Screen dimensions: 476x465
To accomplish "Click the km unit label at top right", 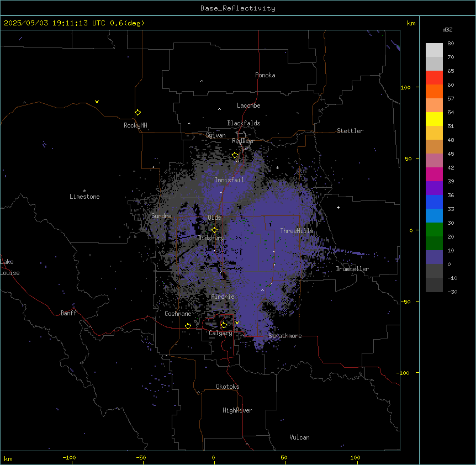I will [x=411, y=23].
